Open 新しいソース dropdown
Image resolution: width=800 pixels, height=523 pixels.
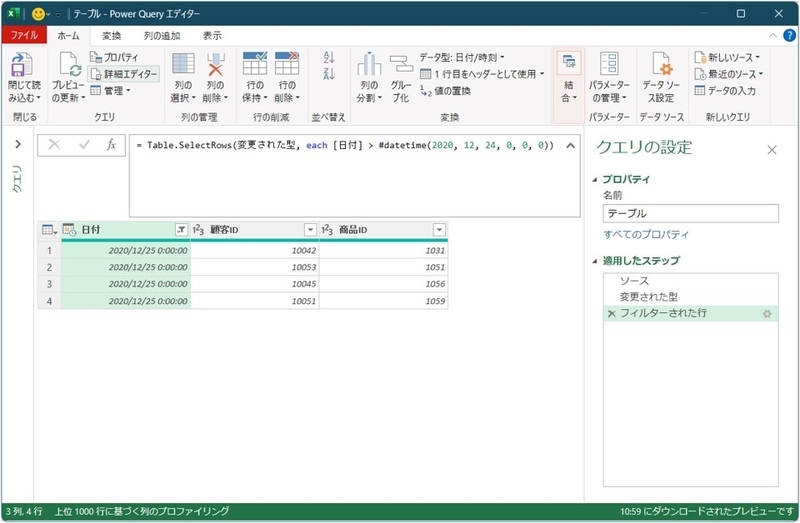(727, 57)
